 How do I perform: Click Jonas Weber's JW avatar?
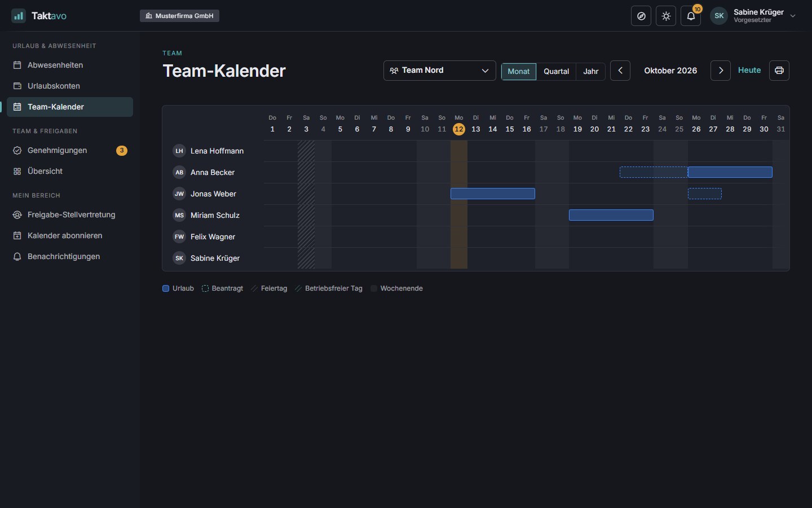179,194
